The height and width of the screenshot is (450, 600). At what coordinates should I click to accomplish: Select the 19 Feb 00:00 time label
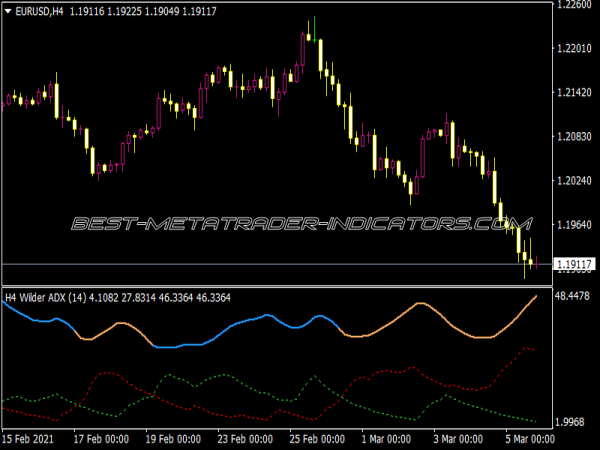[173, 439]
